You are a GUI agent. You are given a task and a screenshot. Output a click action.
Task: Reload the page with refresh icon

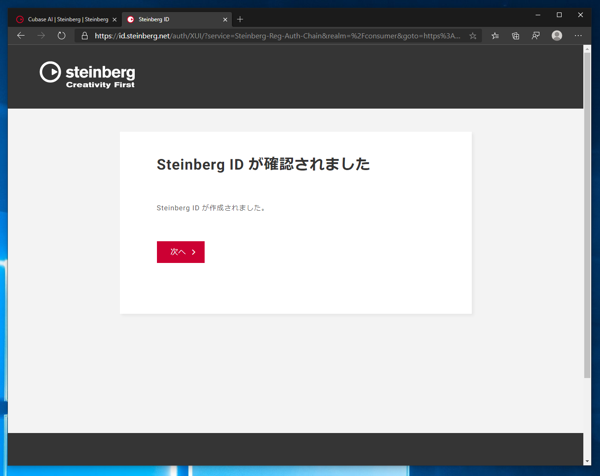tap(61, 36)
